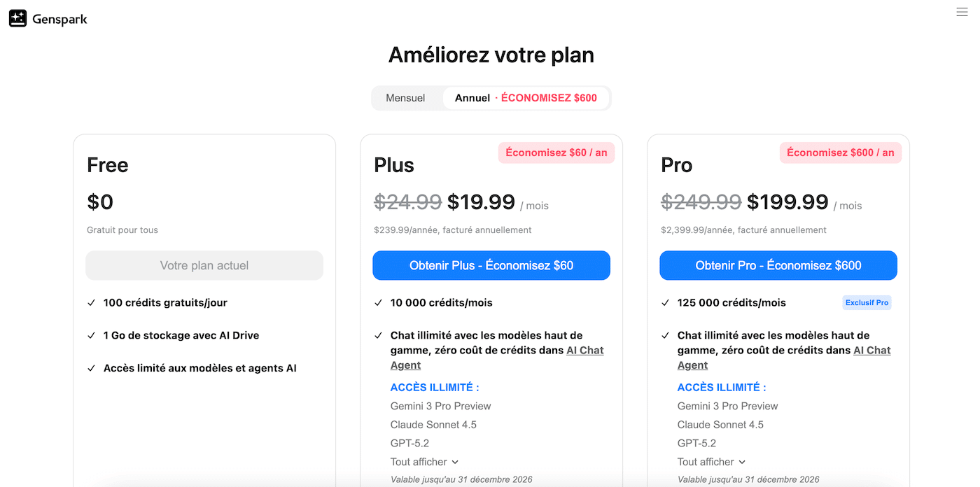Screen dimensions: 980x487
Task: Click checkmark icon beside 1 Go de stockage
Action: [91, 336]
